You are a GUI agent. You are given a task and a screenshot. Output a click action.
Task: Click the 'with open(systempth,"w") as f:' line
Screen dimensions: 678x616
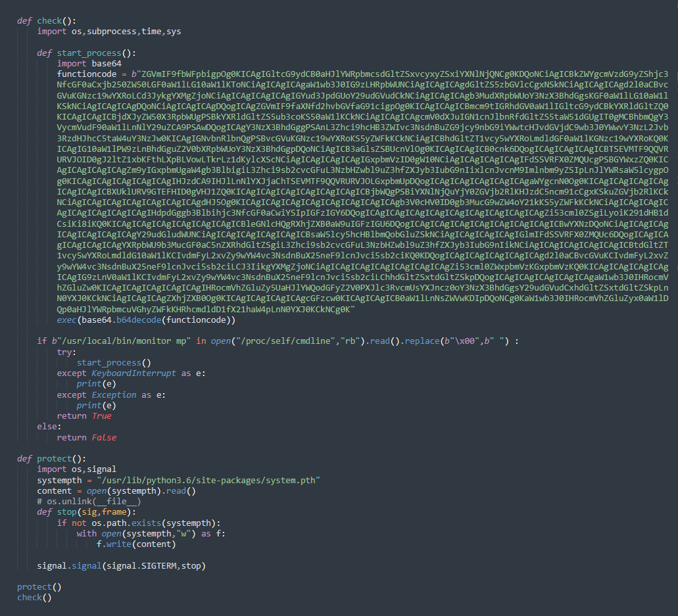pyautogui.click(x=151, y=534)
